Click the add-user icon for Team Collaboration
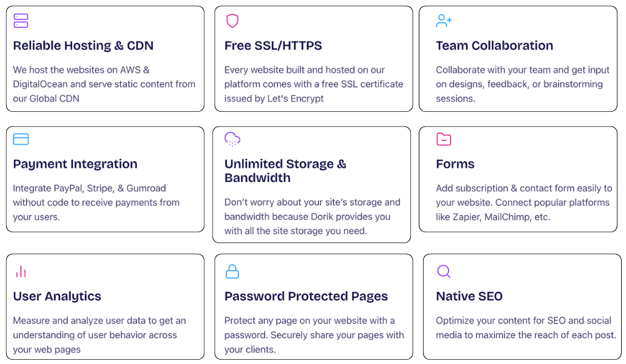Screen dimensions: 626x364 tap(444, 21)
